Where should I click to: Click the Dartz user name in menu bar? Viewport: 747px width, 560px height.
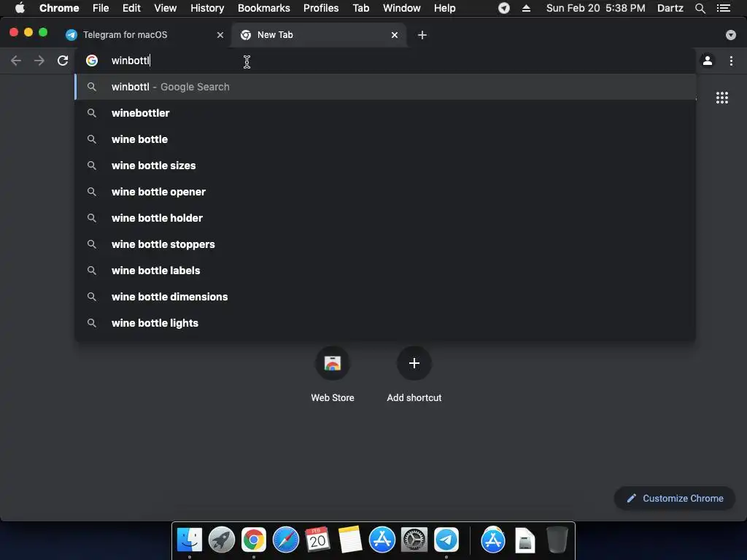coord(670,8)
